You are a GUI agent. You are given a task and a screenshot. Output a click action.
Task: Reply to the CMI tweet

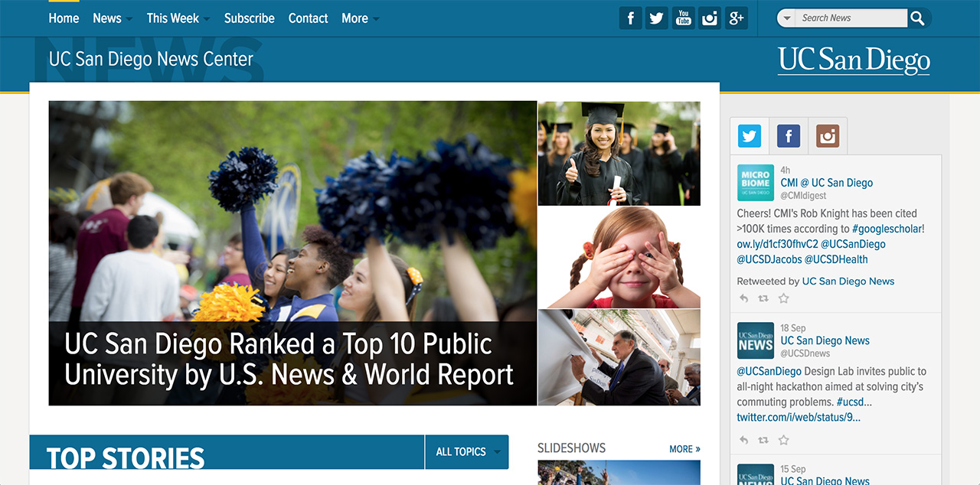(744, 298)
